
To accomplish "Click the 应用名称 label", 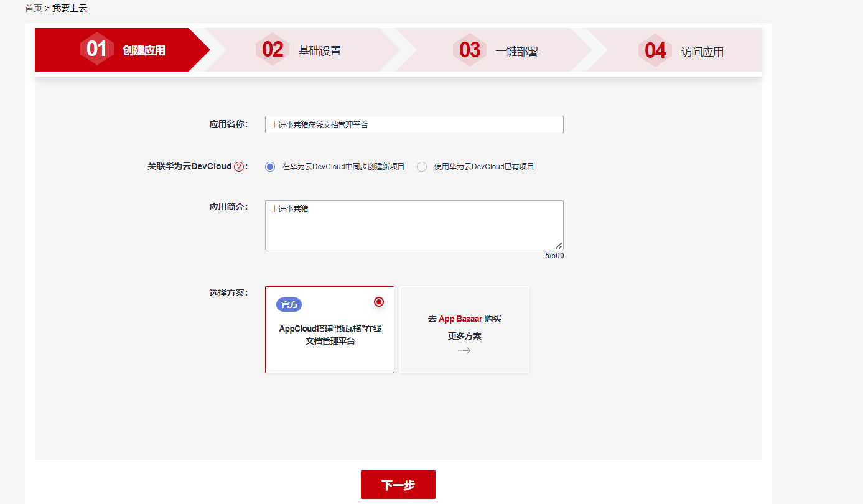I will 228,124.
